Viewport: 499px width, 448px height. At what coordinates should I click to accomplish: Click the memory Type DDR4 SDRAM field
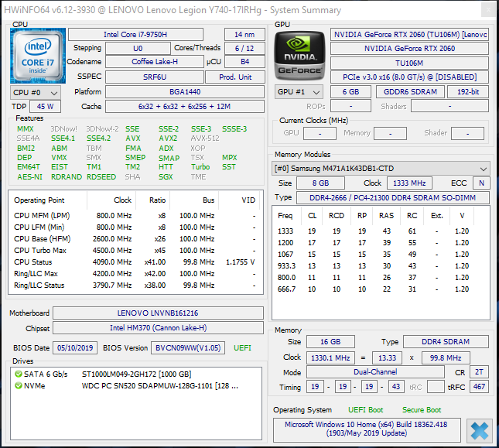[x=446, y=342]
